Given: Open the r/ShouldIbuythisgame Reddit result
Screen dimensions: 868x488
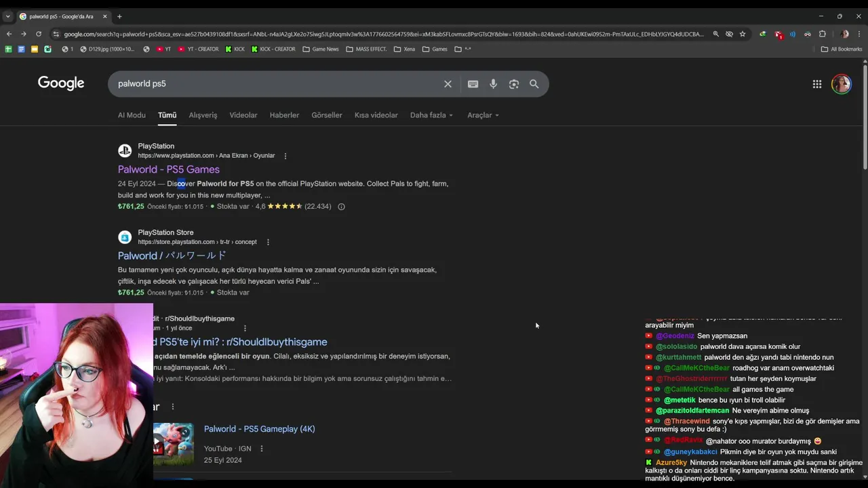Looking at the screenshot, I should (x=240, y=342).
